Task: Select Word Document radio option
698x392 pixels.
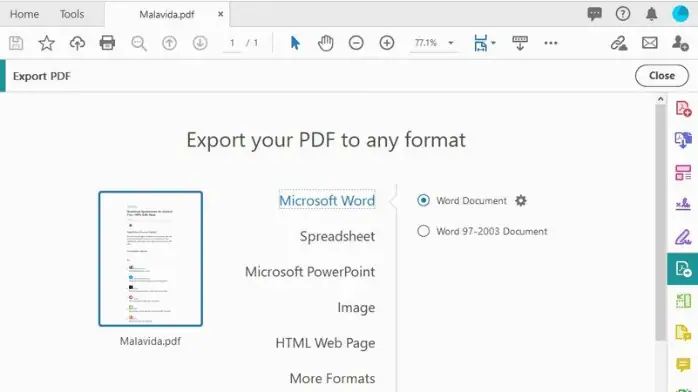Action: tap(423, 201)
